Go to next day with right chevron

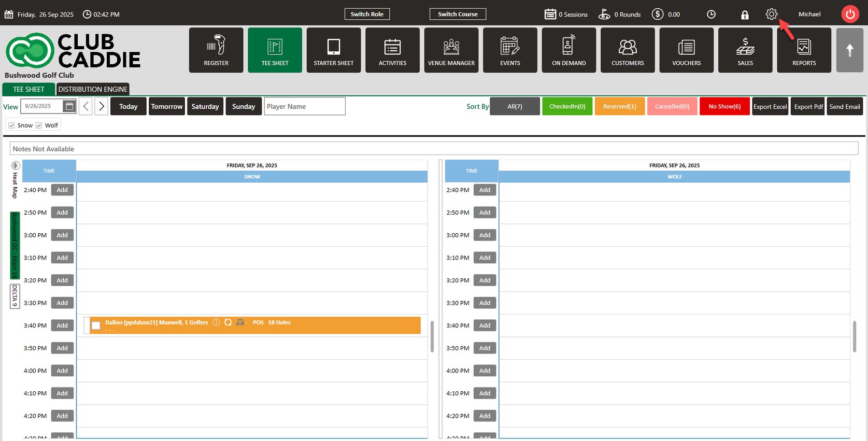click(x=102, y=106)
